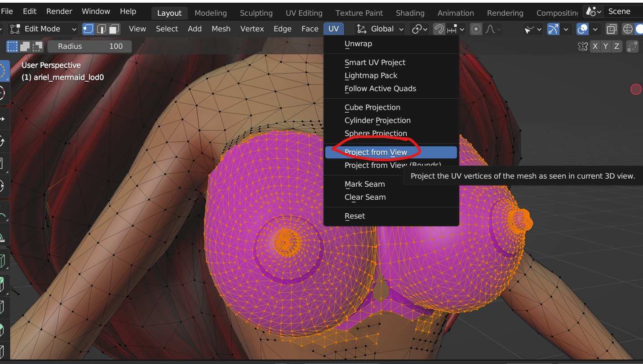Screen dimensions: 643x364
Task: Click the Radius value field
Action: coord(89,46)
